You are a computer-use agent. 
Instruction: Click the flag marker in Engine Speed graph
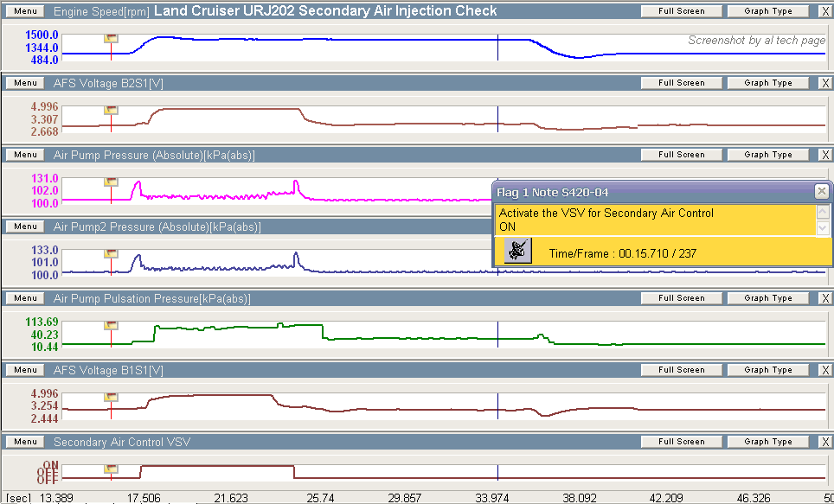111,38
